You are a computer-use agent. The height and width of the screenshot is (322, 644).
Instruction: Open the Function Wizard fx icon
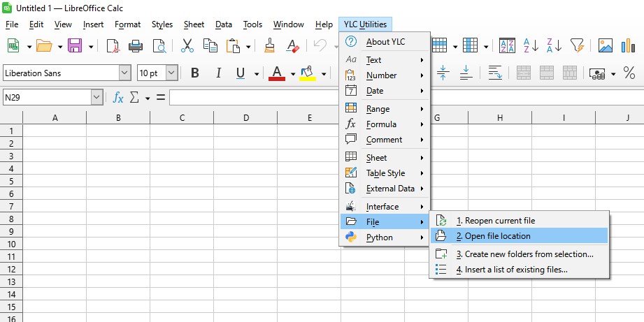click(118, 97)
